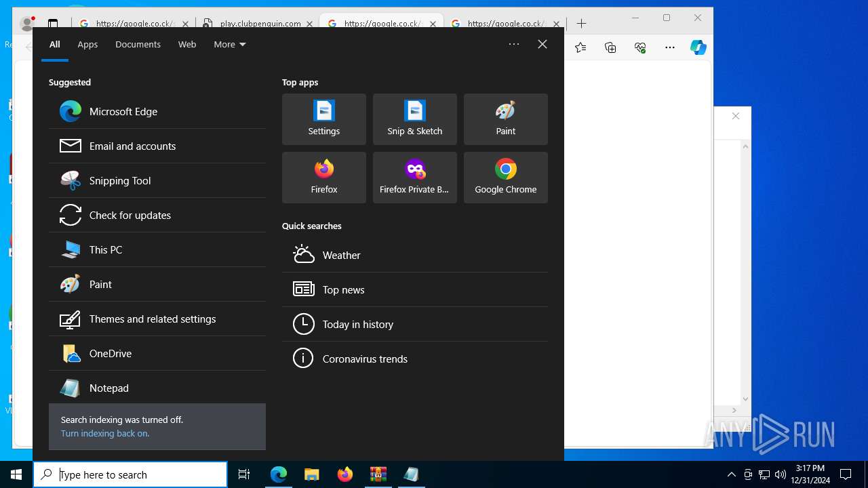Select Check for updates suggestion
868x488 pixels.
pyautogui.click(x=157, y=215)
